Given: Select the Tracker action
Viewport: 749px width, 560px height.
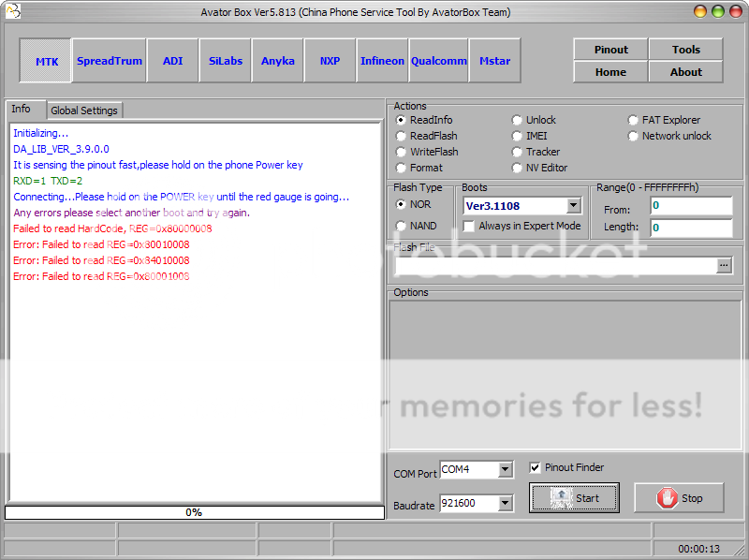Looking at the screenshot, I should [536, 152].
